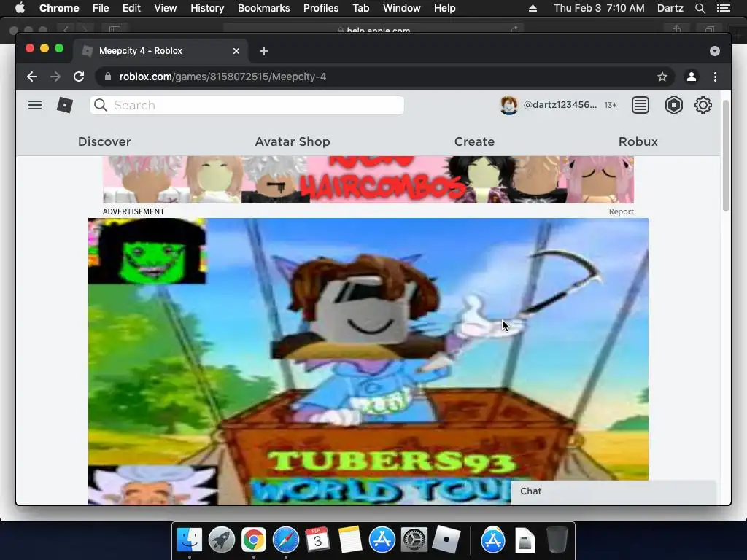The image size is (747, 560).
Task: Open the macOS Notification Center icon
Action: tap(723, 8)
